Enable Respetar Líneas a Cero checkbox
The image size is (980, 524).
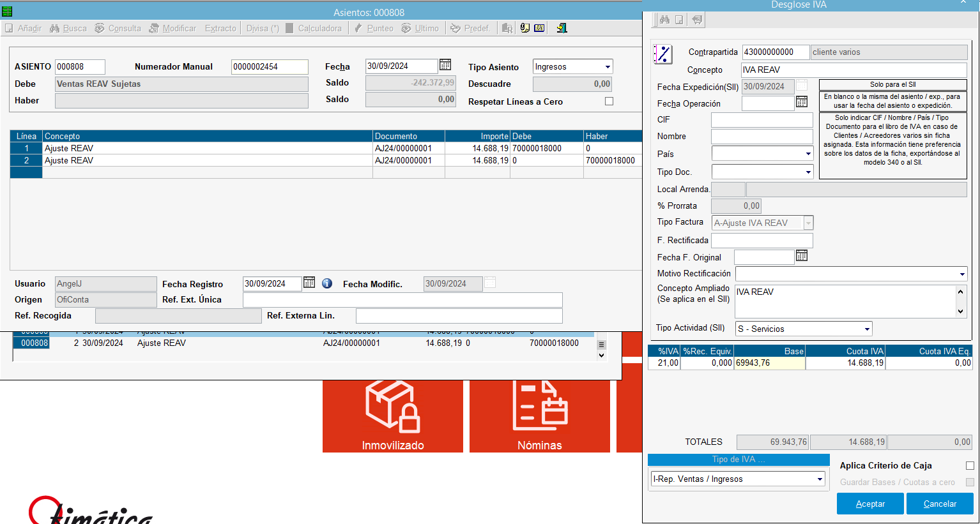(609, 101)
